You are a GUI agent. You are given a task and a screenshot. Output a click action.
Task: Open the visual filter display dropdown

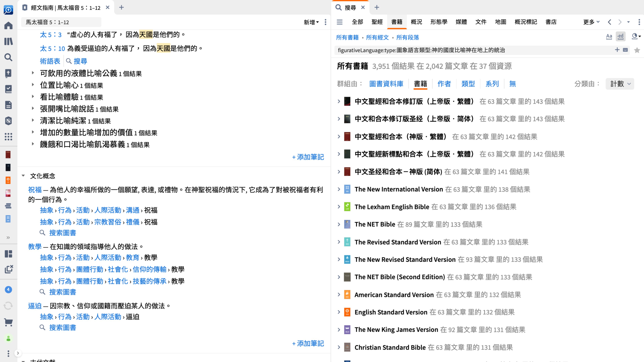pos(636,37)
